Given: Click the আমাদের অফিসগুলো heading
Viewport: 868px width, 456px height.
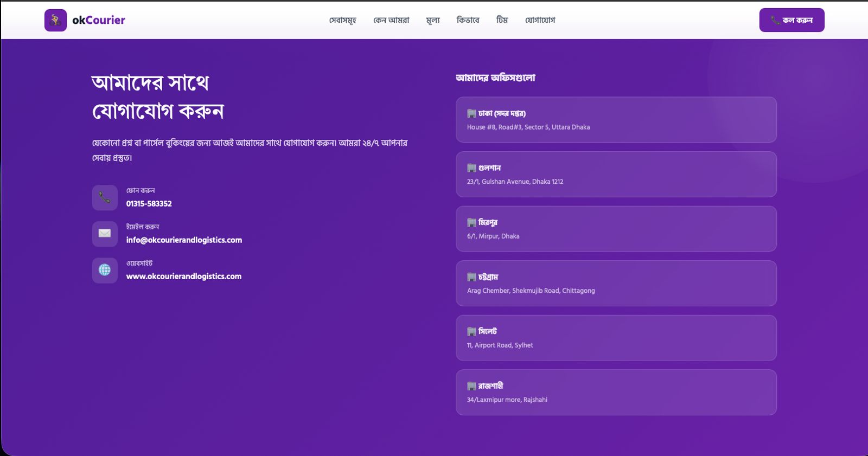Looking at the screenshot, I should coord(495,78).
